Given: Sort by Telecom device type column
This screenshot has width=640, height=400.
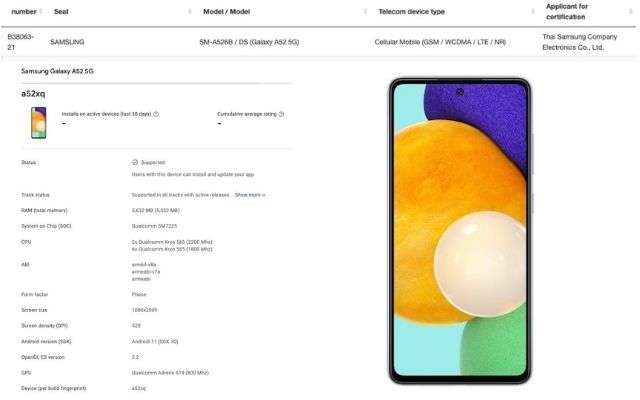Looking at the screenshot, I should pyautogui.click(x=411, y=12).
